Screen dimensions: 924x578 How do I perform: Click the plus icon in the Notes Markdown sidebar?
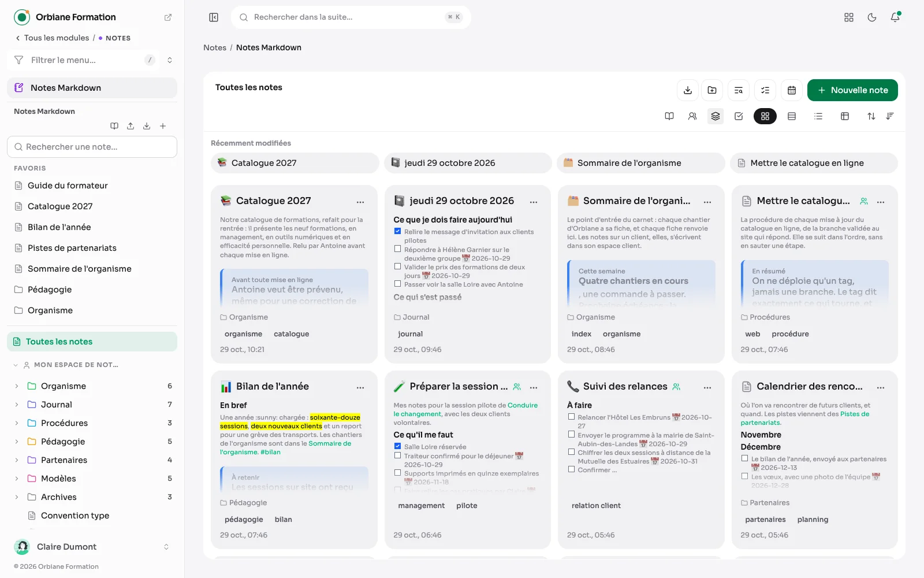pos(163,126)
